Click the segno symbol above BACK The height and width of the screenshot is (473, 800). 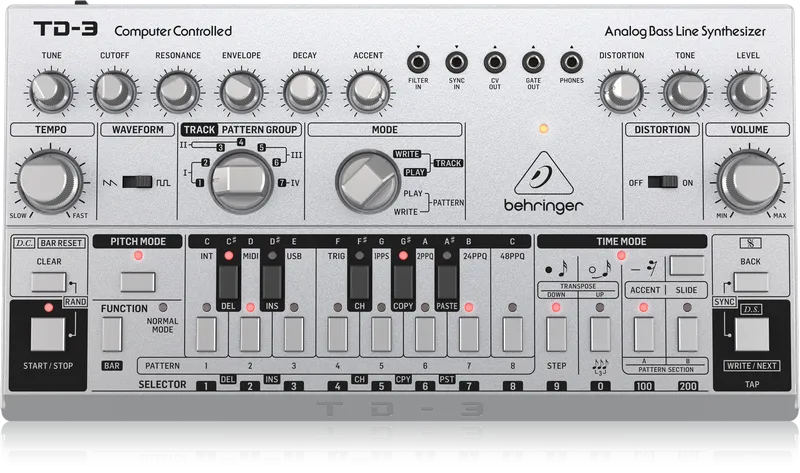click(751, 243)
